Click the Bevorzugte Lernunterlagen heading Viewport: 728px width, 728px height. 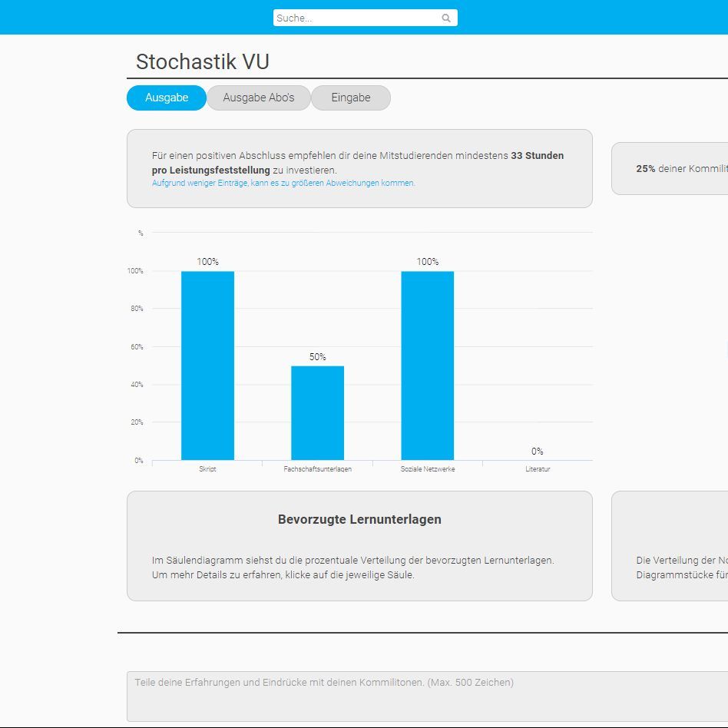[359, 520]
